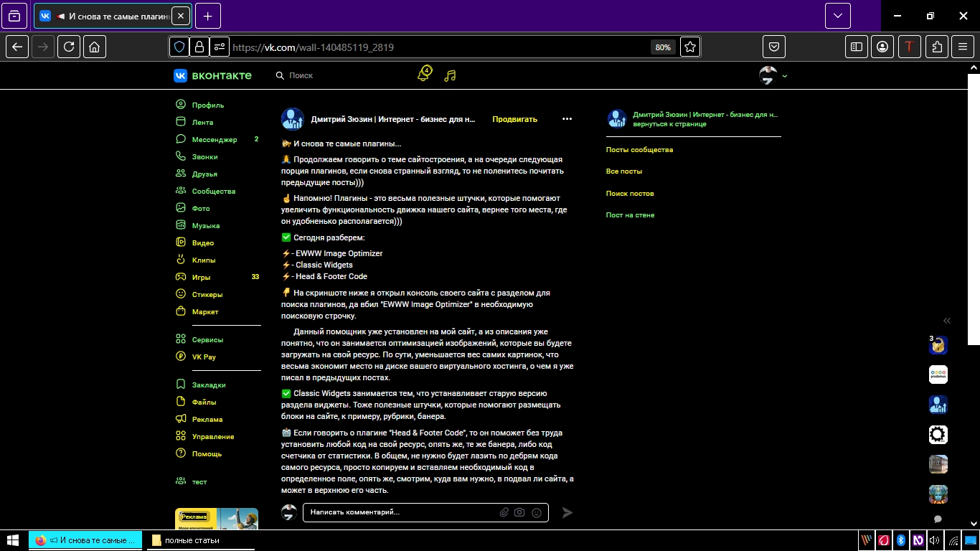Select Пост на стене option
This screenshot has height=551, width=980.
pyautogui.click(x=630, y=215)
